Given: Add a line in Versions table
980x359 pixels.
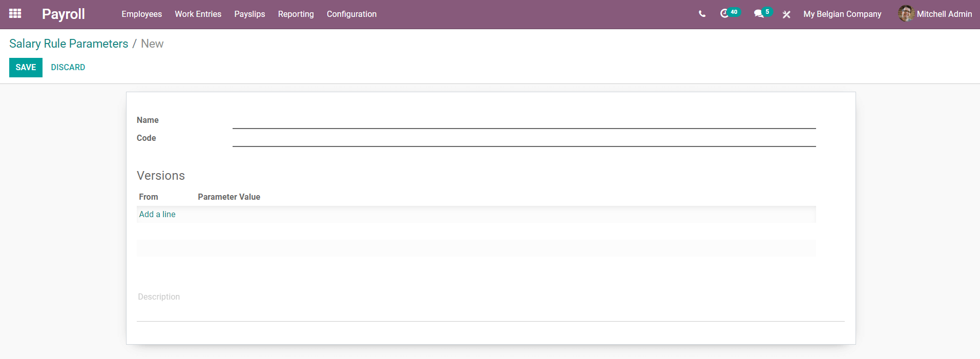Looking at the screenshot, I should pyautogui.click(x=157, y=215).
